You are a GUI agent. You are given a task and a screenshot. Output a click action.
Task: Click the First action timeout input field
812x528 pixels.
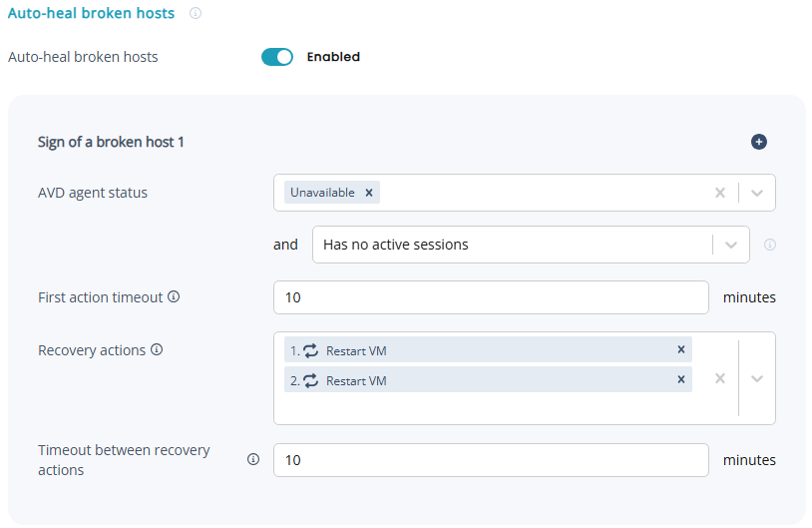pos(491,297)
